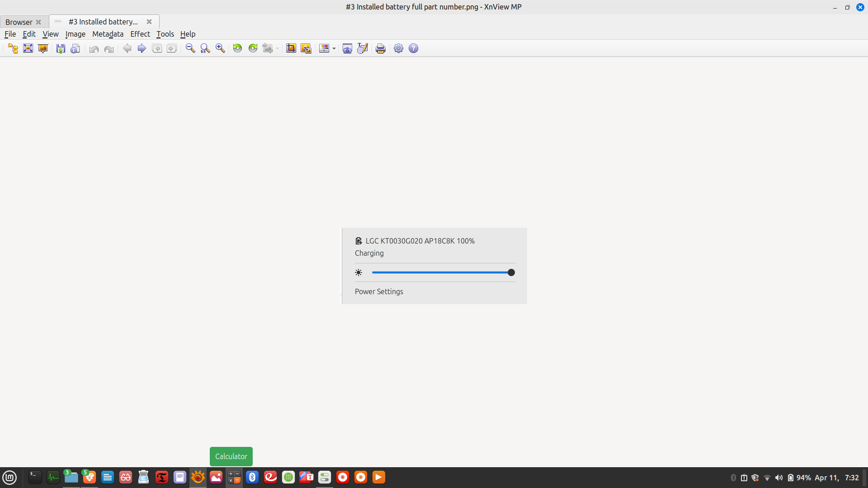Screen dimensions: 868x488
Task: Zoom out with the magnifier minus
Action: [190, 48]
